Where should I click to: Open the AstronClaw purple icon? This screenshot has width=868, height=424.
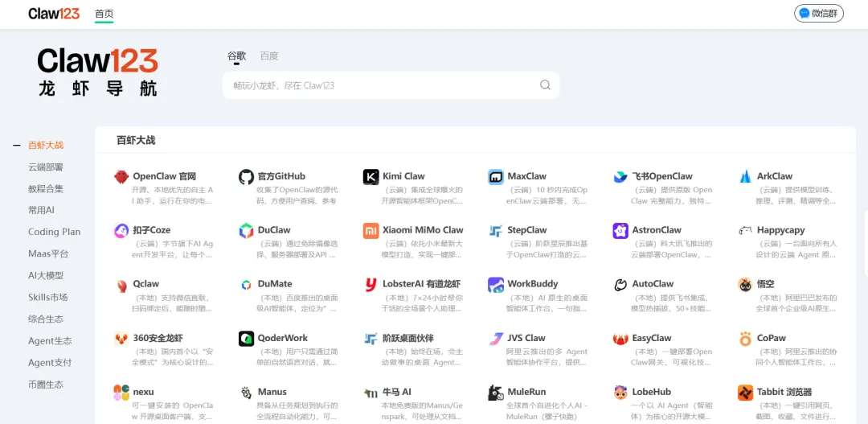(x=620, y=231)
